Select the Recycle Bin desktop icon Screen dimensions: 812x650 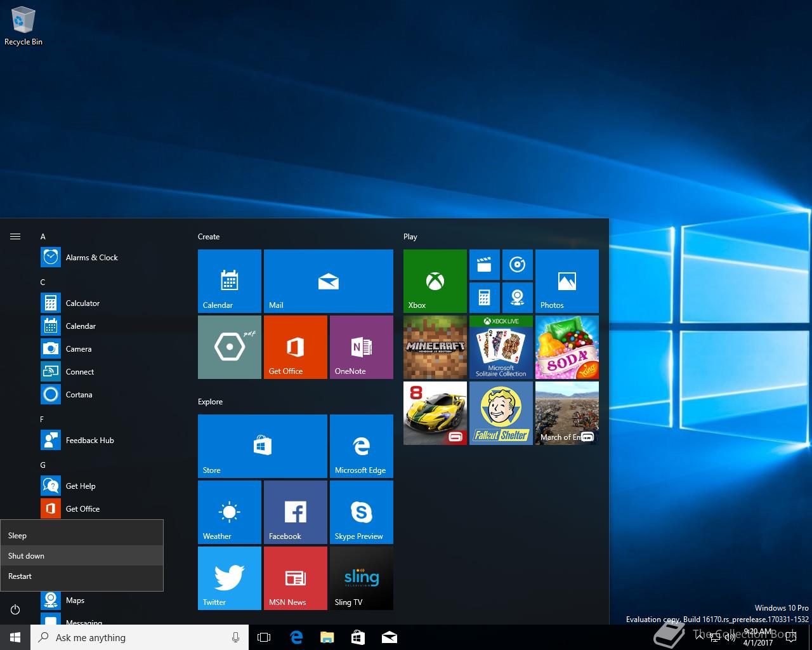(23, 27)
